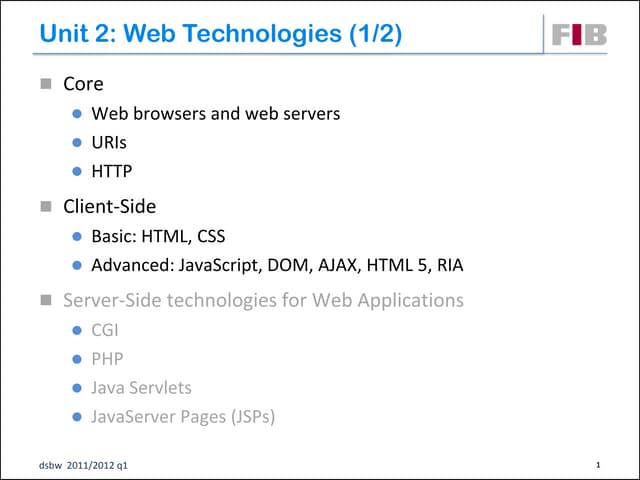Click the gray square bullet beside Server-Side technologies
640x480 pixels.
tap(45, 300)
